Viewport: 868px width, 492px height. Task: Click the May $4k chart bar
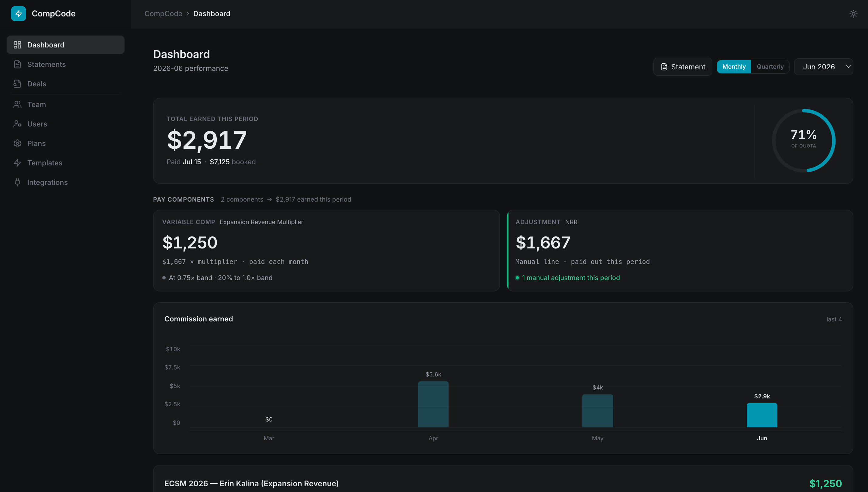[598, 411]
